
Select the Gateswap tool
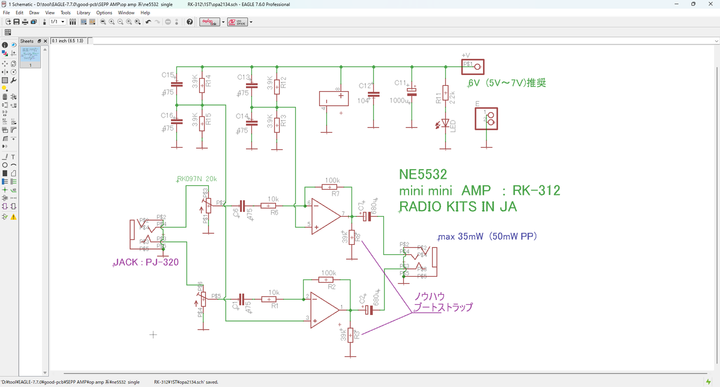[5, 113]
